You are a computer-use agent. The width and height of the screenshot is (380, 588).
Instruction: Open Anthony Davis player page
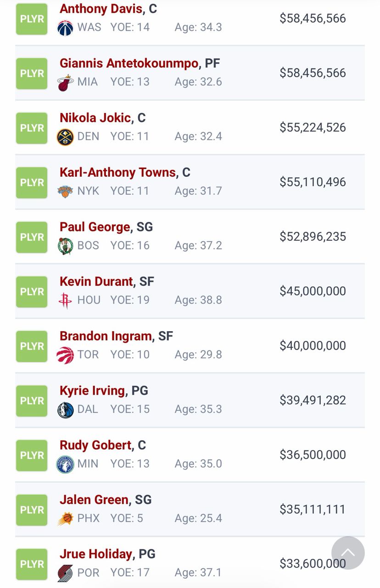coord(101,9)
